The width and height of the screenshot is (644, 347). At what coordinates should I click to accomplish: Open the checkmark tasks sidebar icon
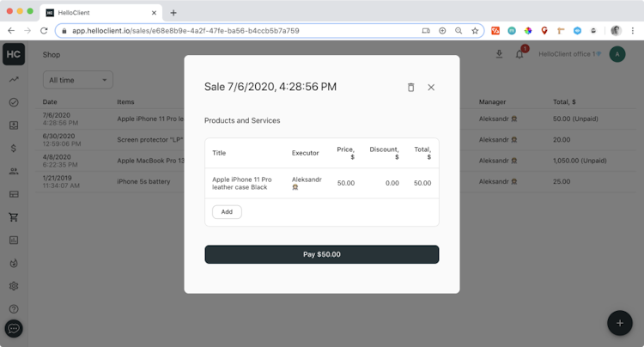click(14, 102)
